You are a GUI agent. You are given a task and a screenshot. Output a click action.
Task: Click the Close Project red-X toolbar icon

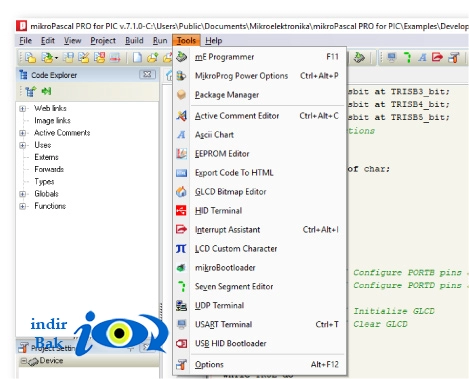coord(99,58)
